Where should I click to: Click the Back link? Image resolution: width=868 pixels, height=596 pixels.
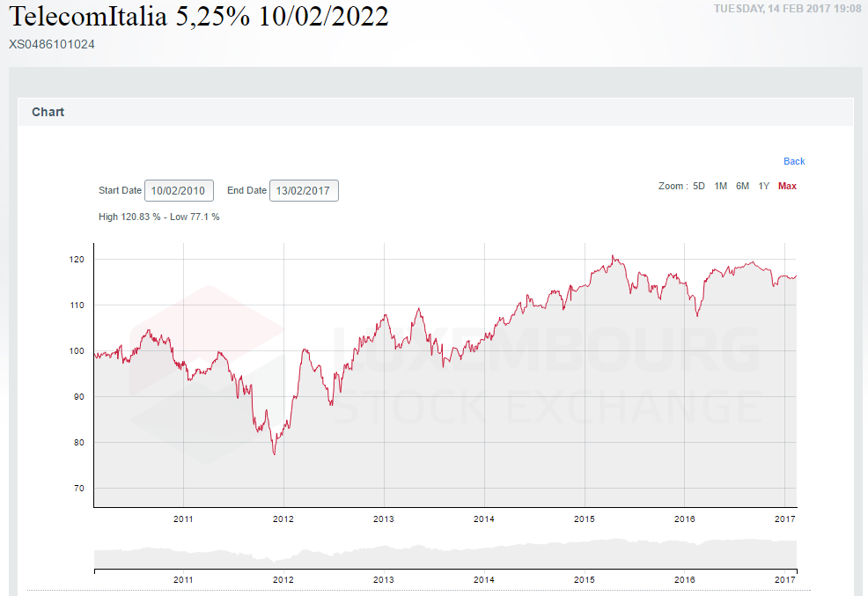[x=794, y=161]
